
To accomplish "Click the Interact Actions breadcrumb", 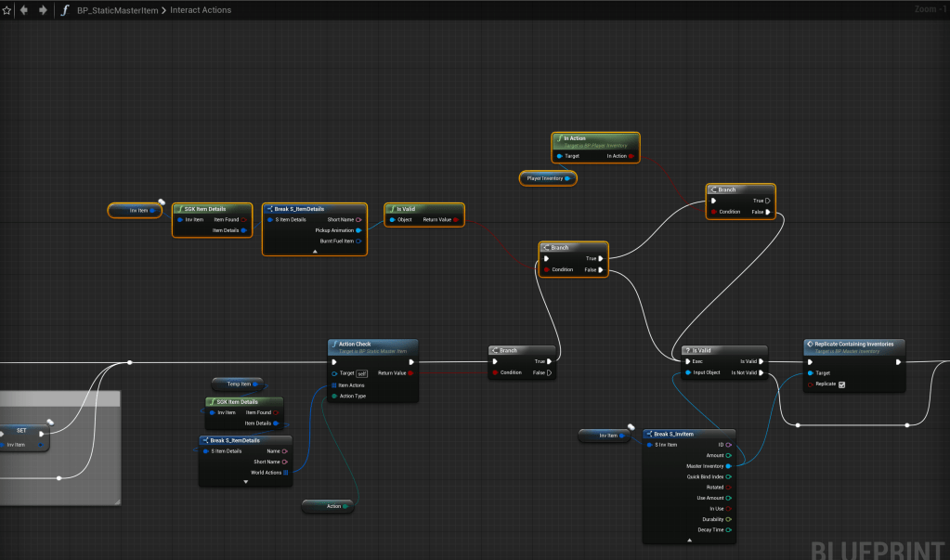I will pyautogui.click(x=201, y=10).
